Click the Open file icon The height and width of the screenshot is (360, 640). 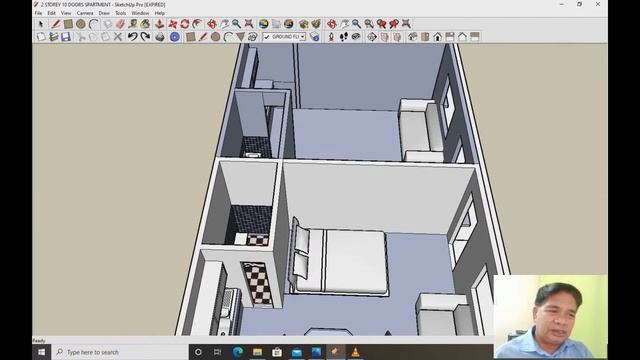(x=53, y=37)
